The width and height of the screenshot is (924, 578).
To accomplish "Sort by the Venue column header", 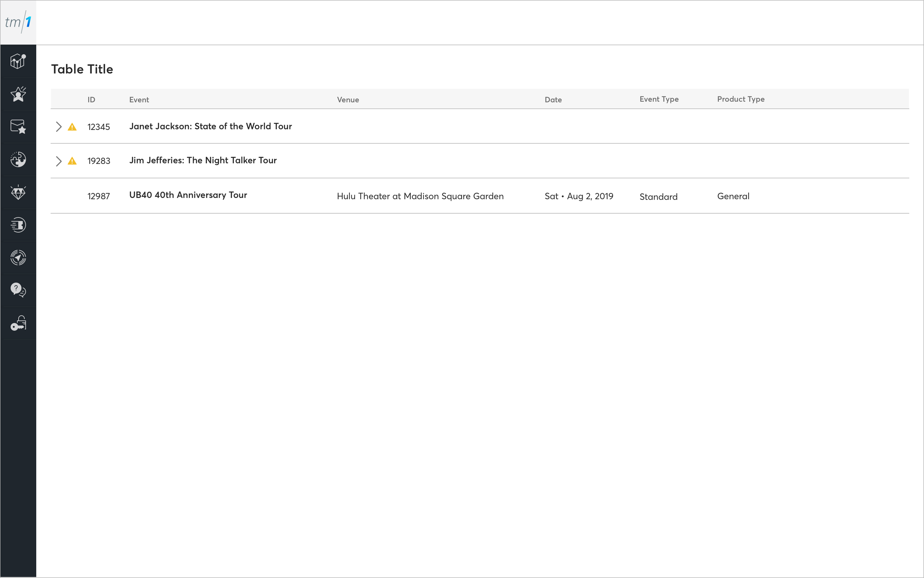I will click(348, 100).
